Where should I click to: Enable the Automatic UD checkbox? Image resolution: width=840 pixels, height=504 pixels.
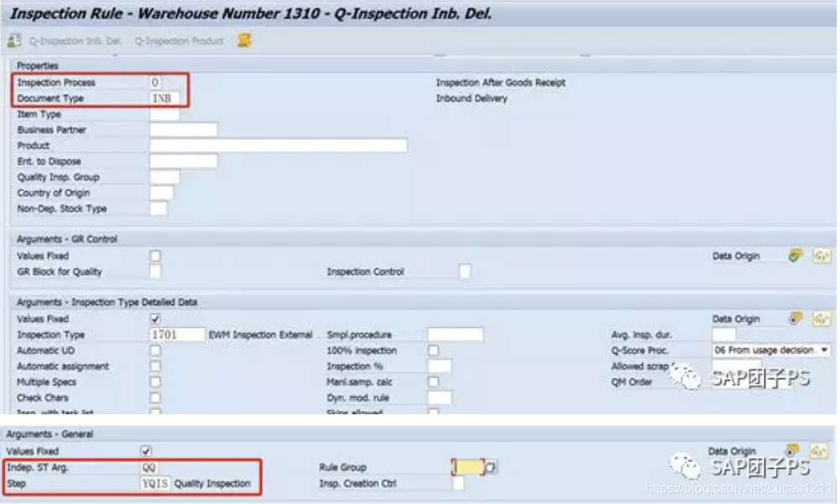[x=155, y=351]
